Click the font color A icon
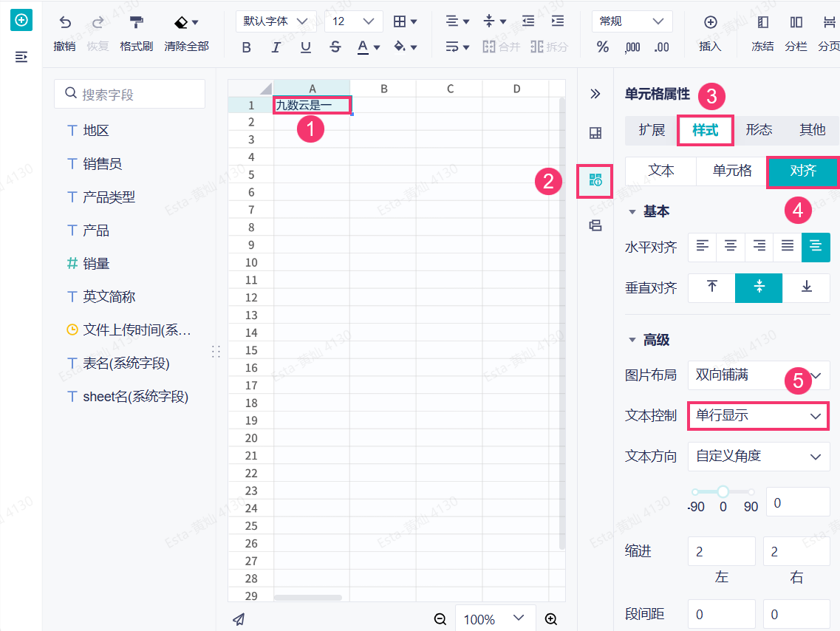 [x=363, y=47]
